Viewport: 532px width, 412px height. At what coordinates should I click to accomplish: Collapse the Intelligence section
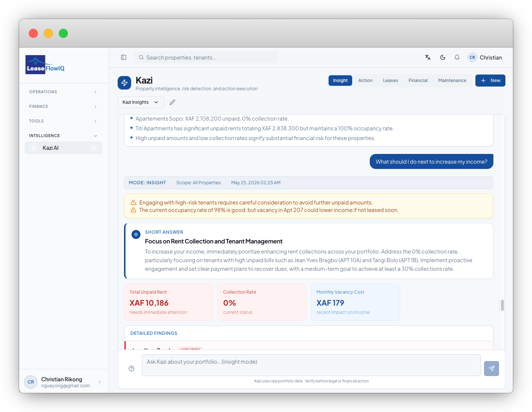click(x=63, y=136)
